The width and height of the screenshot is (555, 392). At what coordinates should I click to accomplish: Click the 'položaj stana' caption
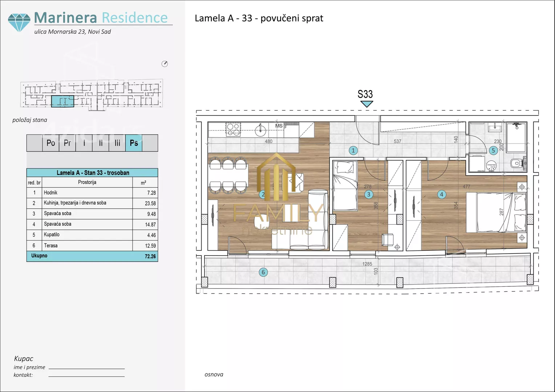pyautogui.click(x=29, y=120)
